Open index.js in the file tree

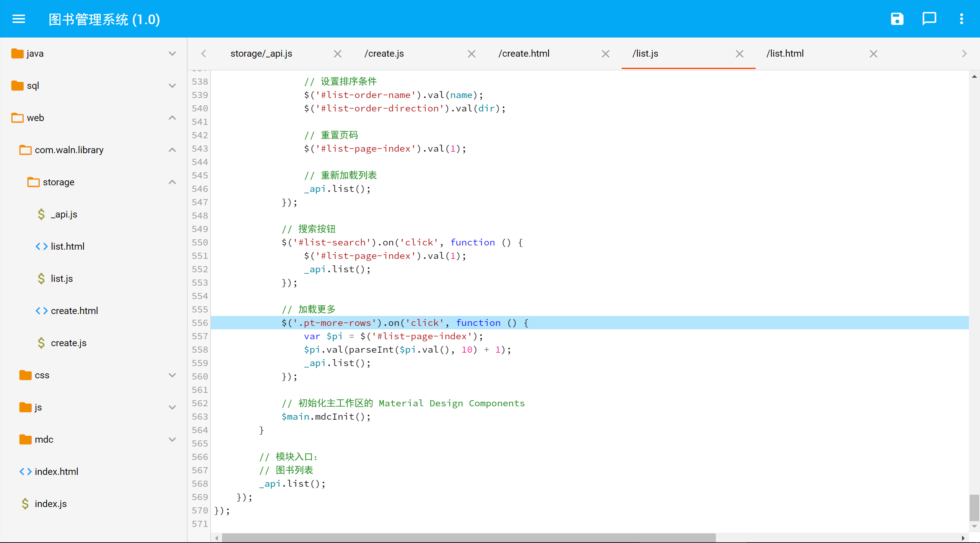point(51,504)
